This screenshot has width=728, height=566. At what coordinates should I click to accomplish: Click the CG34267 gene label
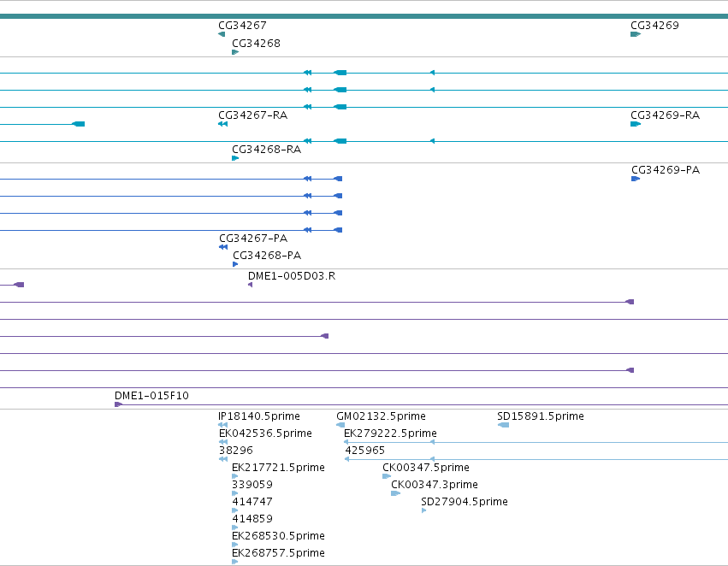(x=242, y=26)
